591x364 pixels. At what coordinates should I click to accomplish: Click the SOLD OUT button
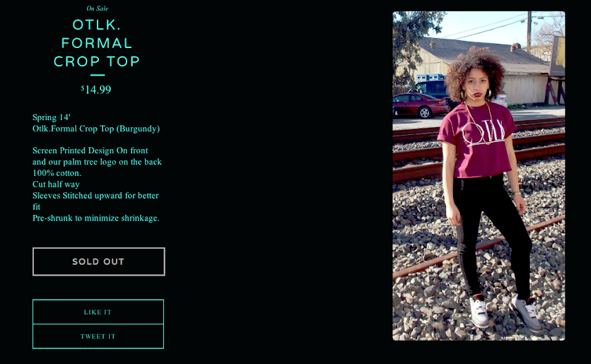pos(99,262)
